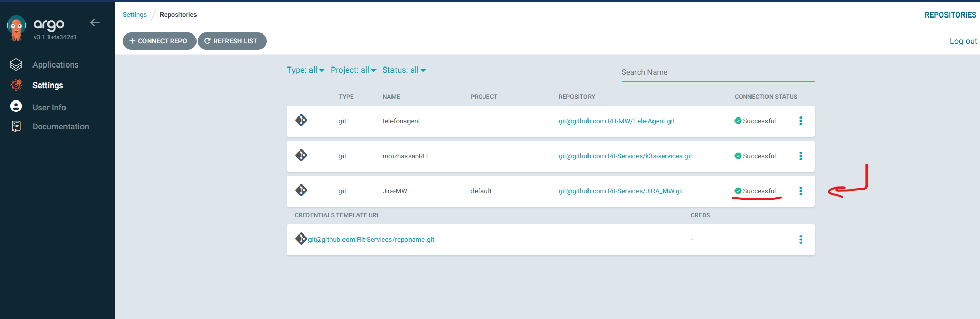Click Successful status text for moizhassanRIT

(x=759, y=156)
